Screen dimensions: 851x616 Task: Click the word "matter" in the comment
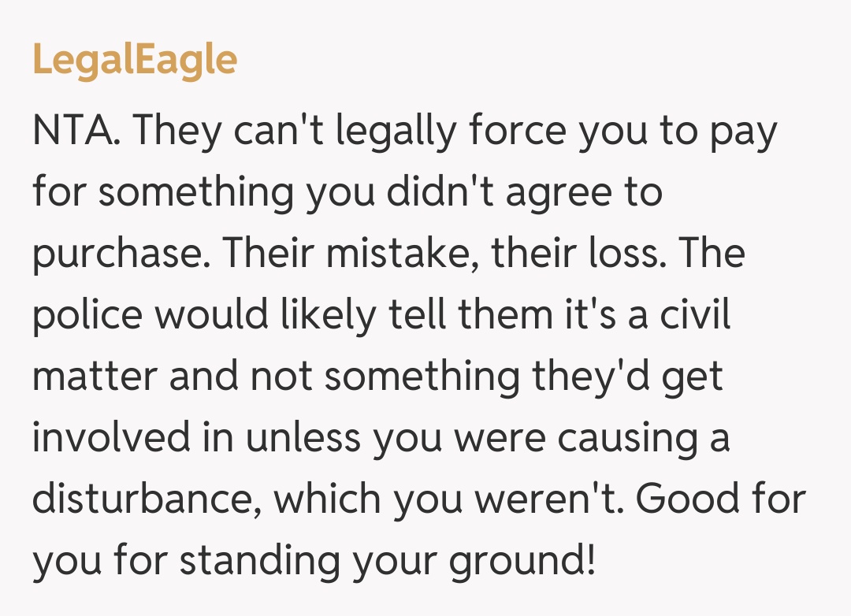point(94,376)
